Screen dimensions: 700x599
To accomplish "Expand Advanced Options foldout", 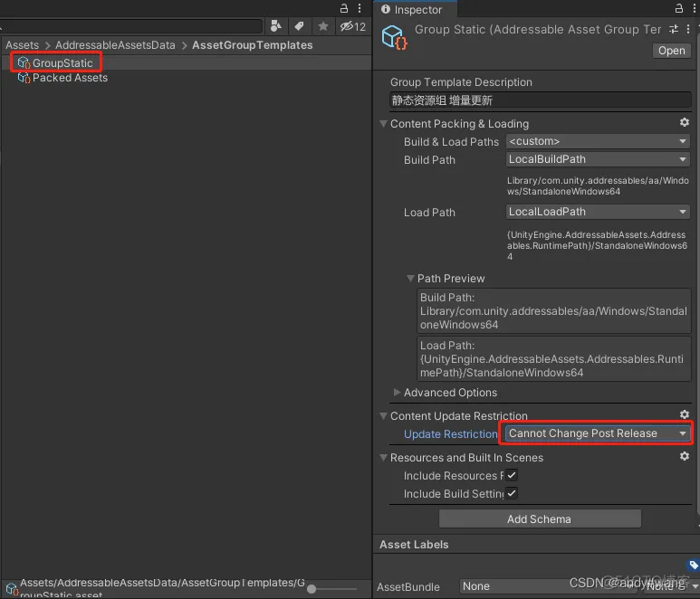I will 397,393.
